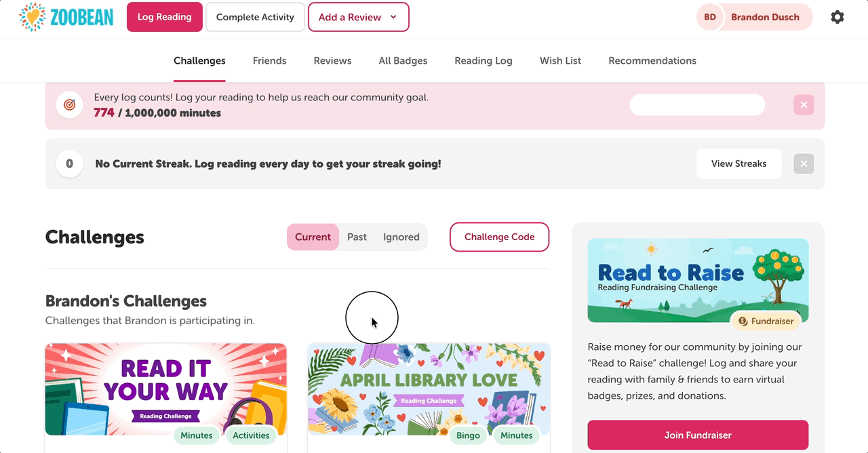This screenshot has width=868, height=453.
Task: Click the Zoobean logo
Action: coord(66,17)
